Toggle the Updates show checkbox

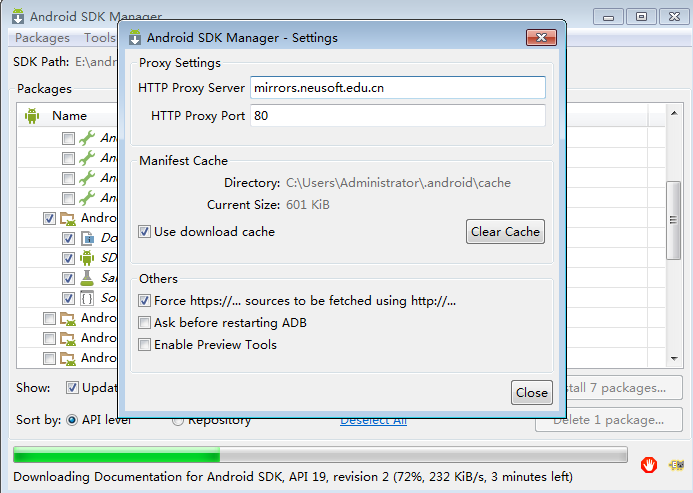click(x=72, y=388)
